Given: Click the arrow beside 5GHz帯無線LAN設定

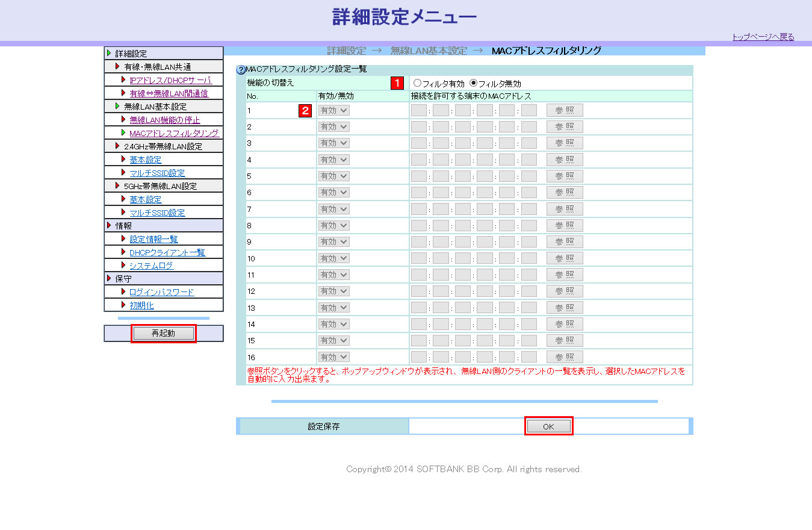Looking at the screenshot, I should 118,186.
